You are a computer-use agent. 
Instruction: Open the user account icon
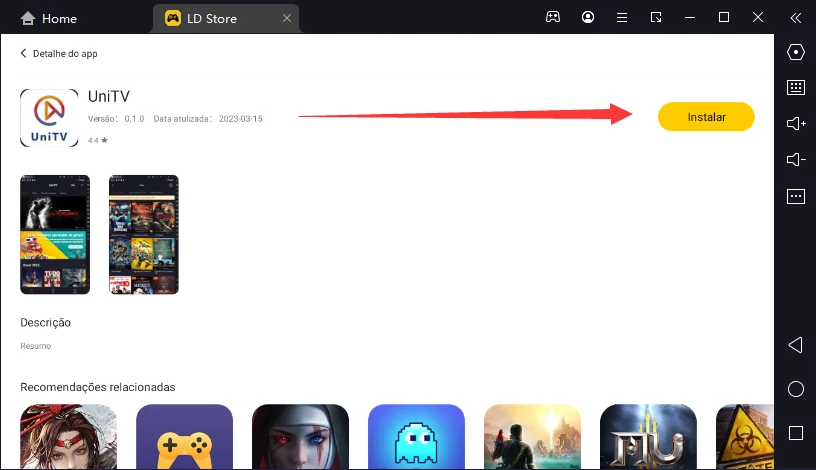point(588,17)
